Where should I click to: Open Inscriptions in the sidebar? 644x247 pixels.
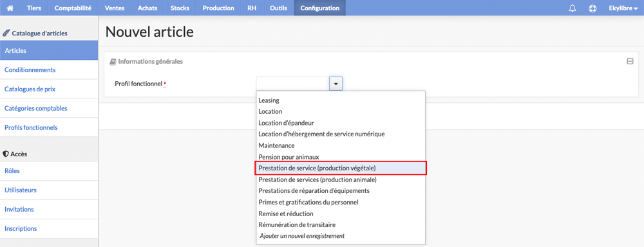click(x=49, y=228)
